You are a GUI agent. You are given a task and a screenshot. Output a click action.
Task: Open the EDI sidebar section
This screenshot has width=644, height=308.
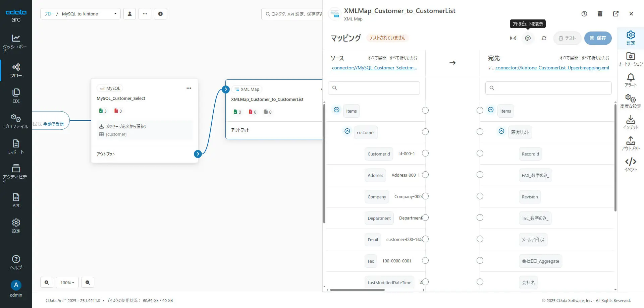(x=16, y=96)
